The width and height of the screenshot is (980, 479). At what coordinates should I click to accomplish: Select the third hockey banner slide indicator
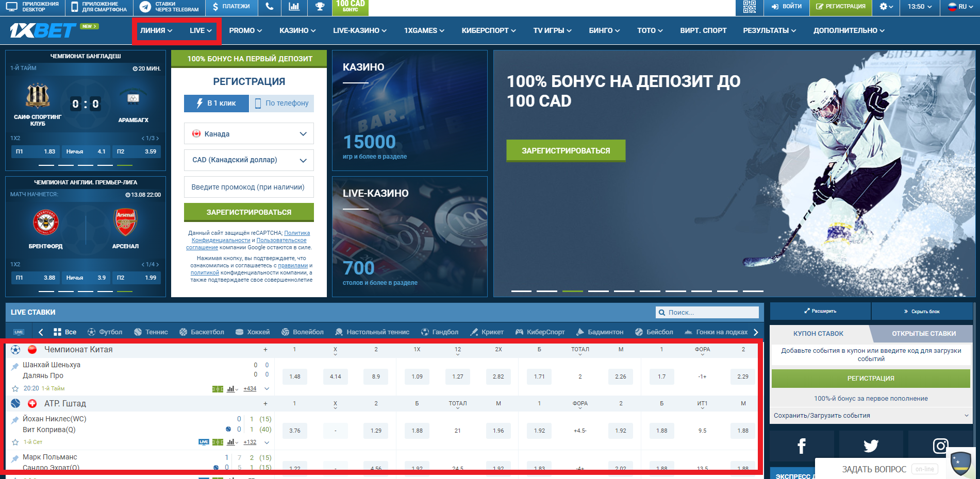coord(573,291)
